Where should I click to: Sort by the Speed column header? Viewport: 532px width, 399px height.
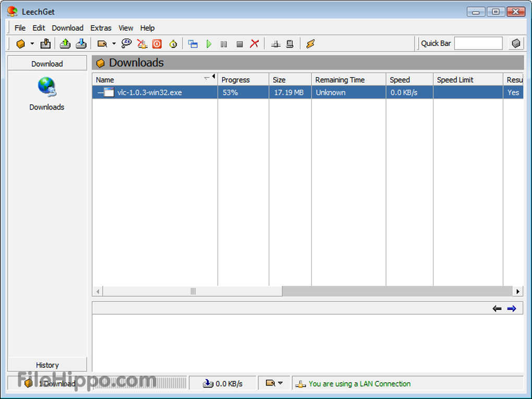(x=409, y=80)
